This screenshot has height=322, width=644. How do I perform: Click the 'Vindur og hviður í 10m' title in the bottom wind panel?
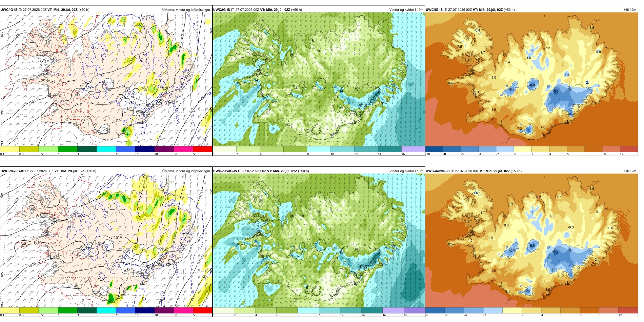click(x=406, y=171)
